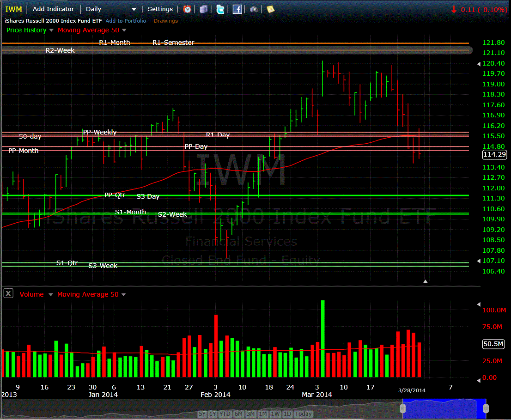Expand the Price History options arrow

point(51,30)
